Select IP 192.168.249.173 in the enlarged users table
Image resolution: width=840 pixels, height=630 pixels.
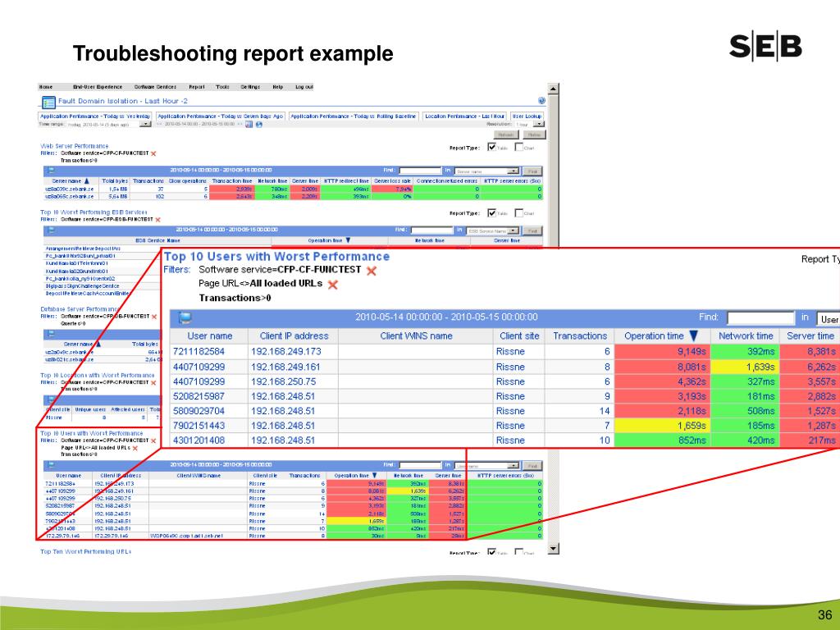click(286, 352)
